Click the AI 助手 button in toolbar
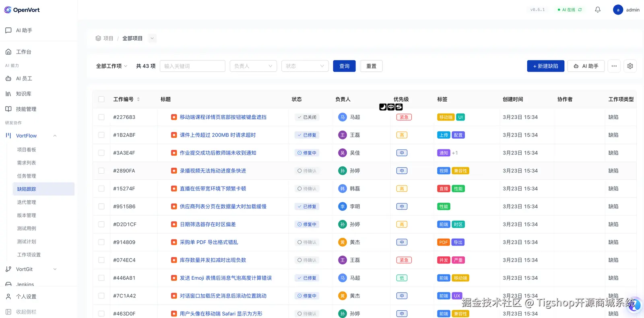 point(586,66)
